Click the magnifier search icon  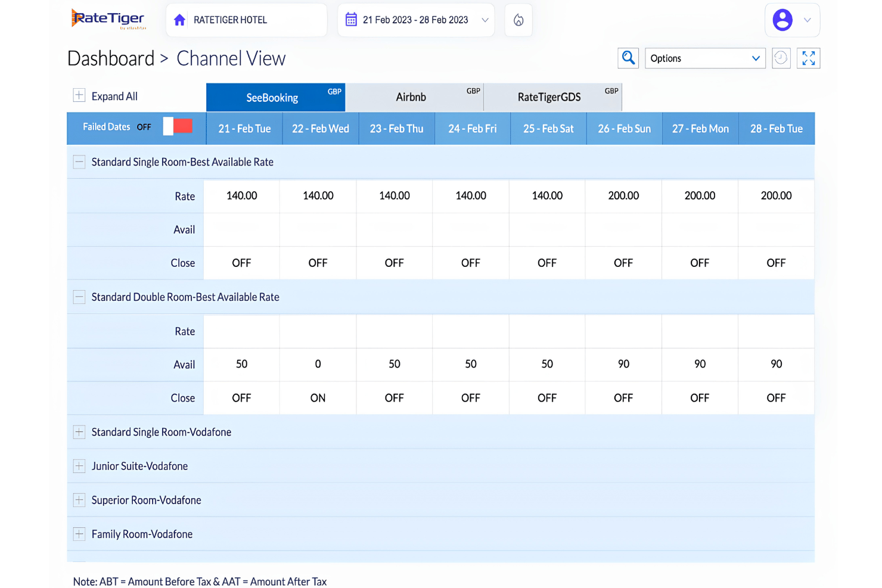(x=628, y=58)
